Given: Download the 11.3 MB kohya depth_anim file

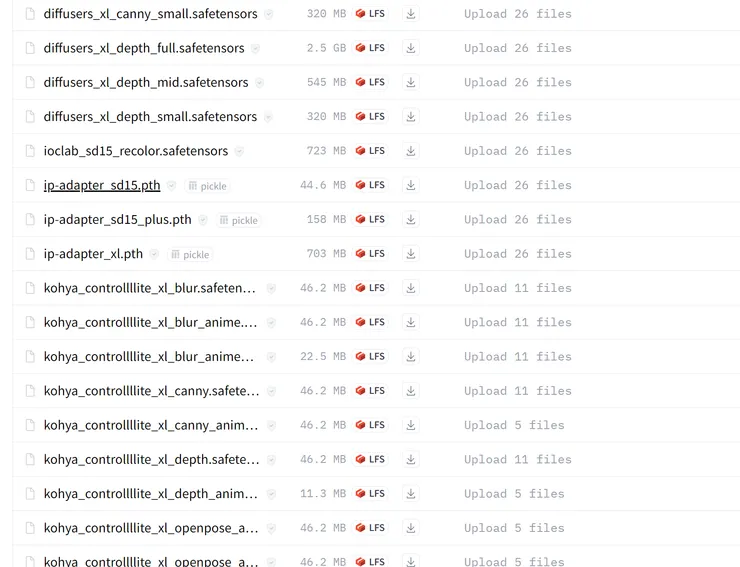Looking at the screenshot, I should point(411,494).
